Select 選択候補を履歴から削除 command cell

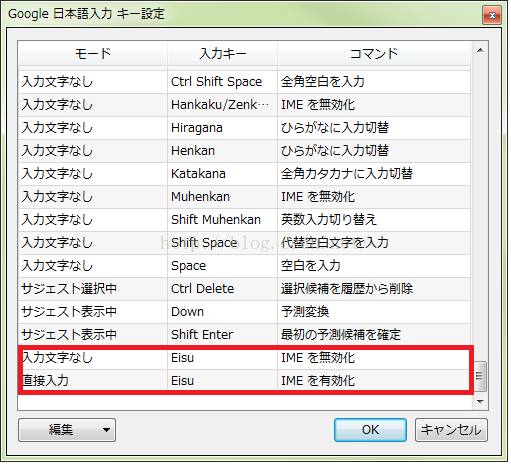click(375, 289)
